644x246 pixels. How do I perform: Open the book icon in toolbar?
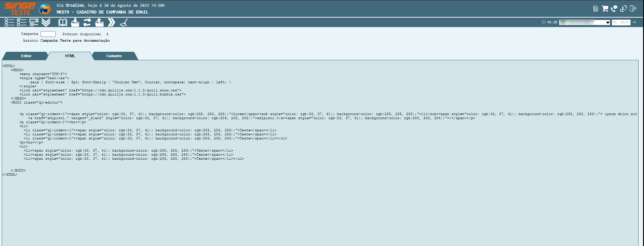63,22
